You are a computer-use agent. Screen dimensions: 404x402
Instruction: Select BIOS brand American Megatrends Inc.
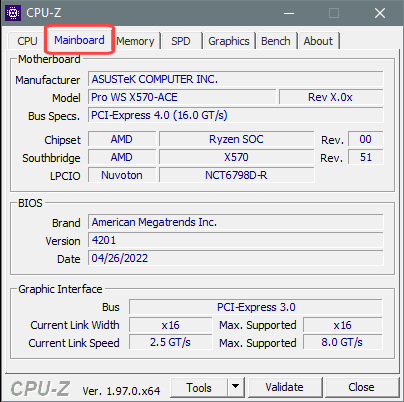coord(236,222)
